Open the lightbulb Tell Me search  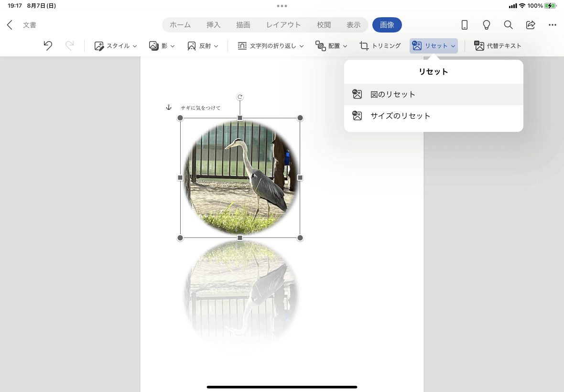(x=486, y=25)
